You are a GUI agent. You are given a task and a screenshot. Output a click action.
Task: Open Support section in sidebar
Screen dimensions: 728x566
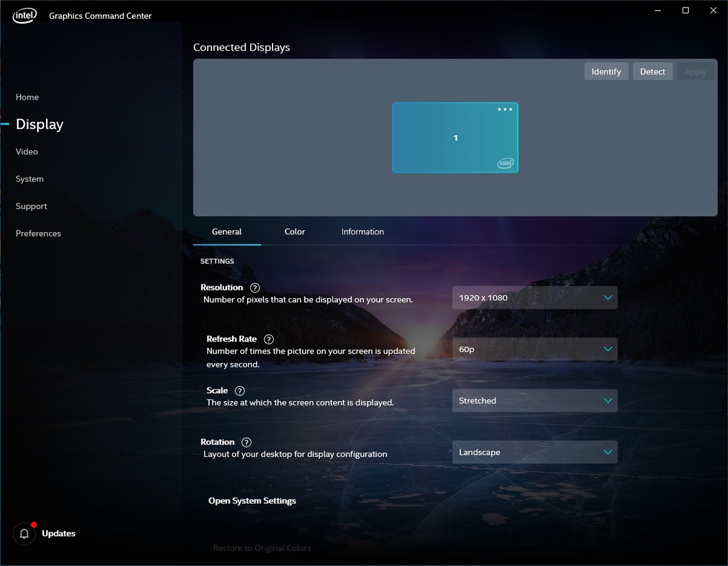click(31, 206)
